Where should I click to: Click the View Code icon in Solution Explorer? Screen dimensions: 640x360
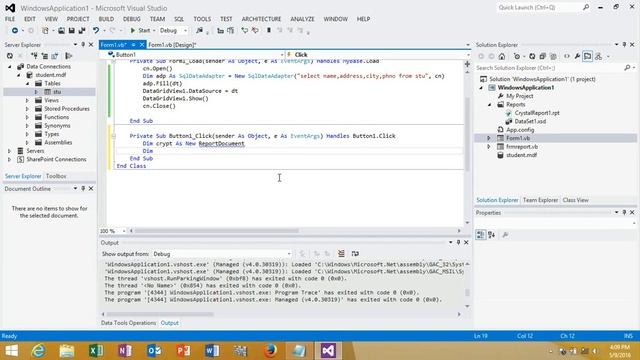[567, 57]
